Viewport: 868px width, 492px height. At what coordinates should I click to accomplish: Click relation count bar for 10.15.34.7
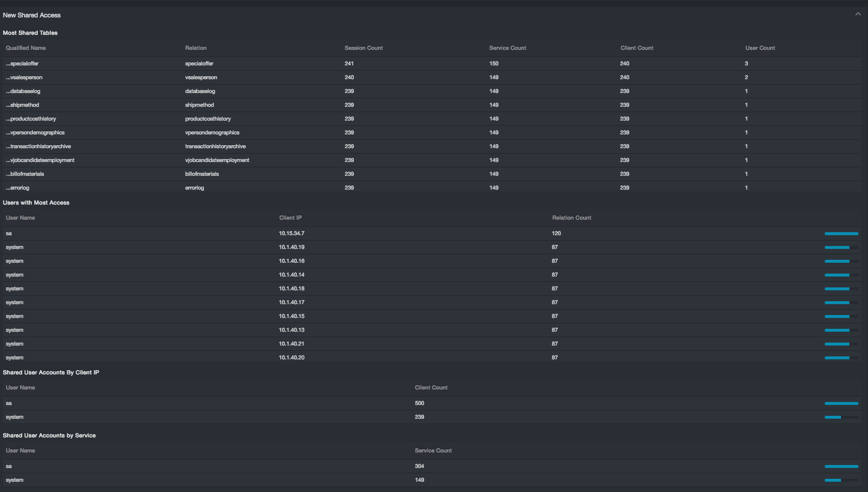pyautogui.click(x=841, y=233)
